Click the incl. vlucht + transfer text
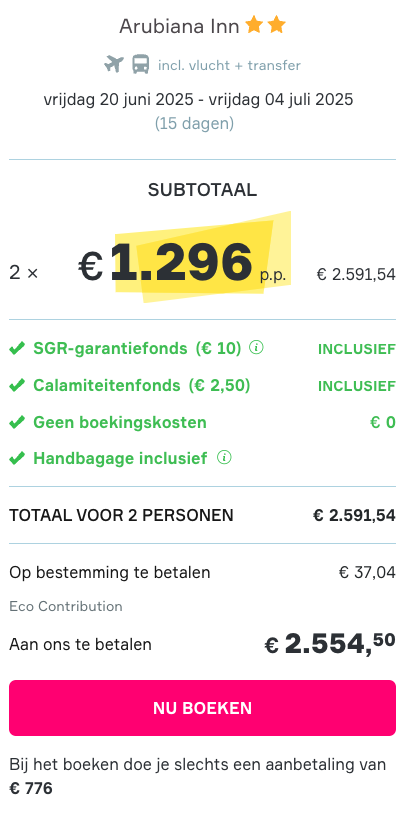The width and height of the screenshot is (409, 820). click(x=229, y=65)
